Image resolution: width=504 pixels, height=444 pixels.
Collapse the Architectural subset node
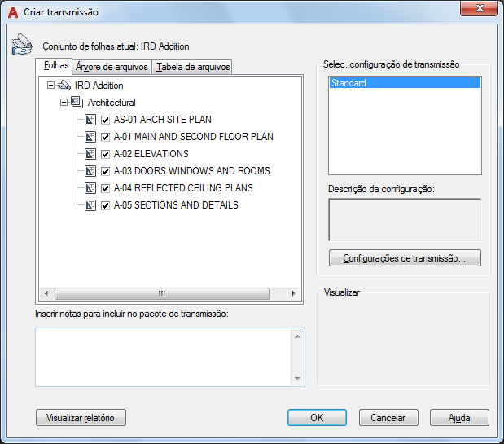pyautogui.click(x=64, y=102)
